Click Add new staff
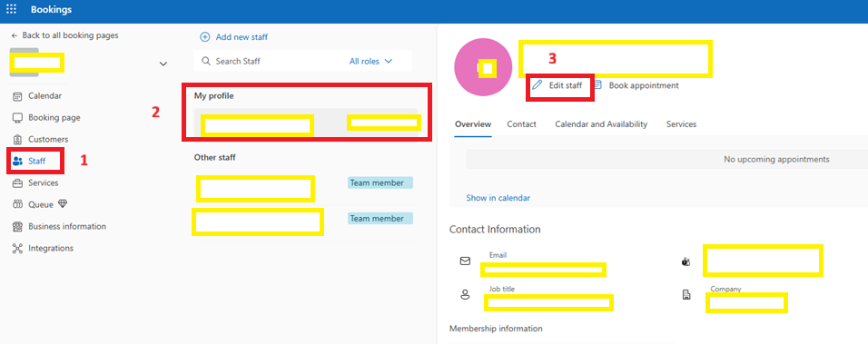Viewport: 868px width, 345px height. coord(242,37)
